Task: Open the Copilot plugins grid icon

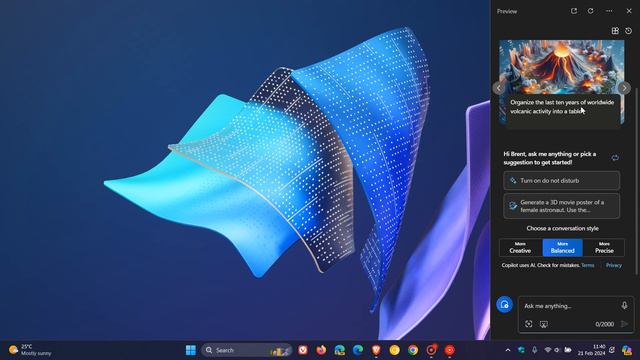Action: [x=615, y=31]
